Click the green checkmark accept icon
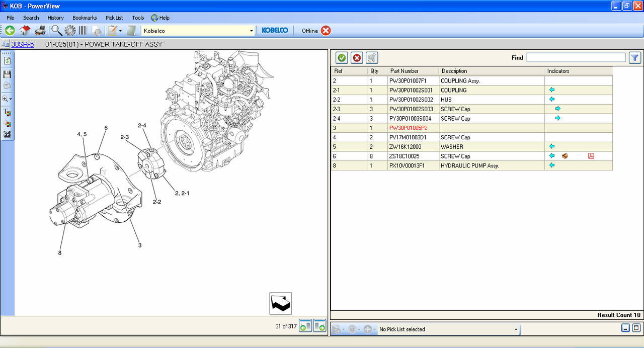644x348 pixels. click(x=342, y=58)
